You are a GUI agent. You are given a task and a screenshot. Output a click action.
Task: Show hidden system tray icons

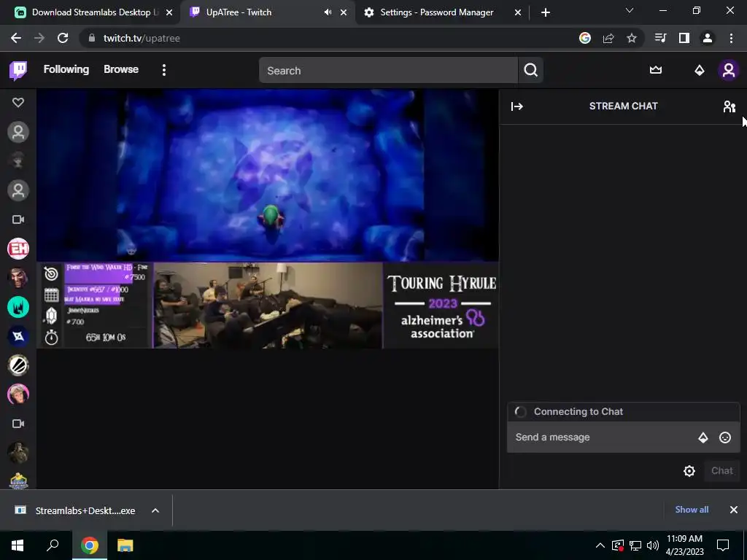click(600, 545)
